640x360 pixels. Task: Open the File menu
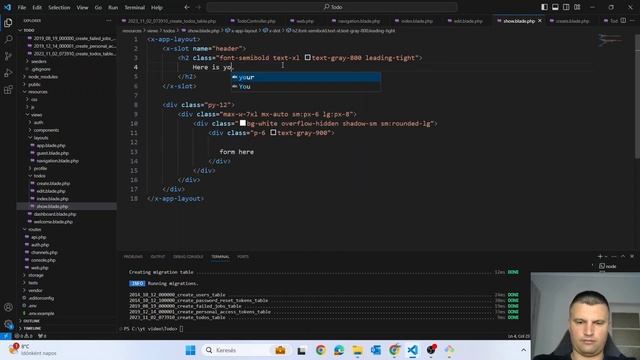[x=22, y=7]
